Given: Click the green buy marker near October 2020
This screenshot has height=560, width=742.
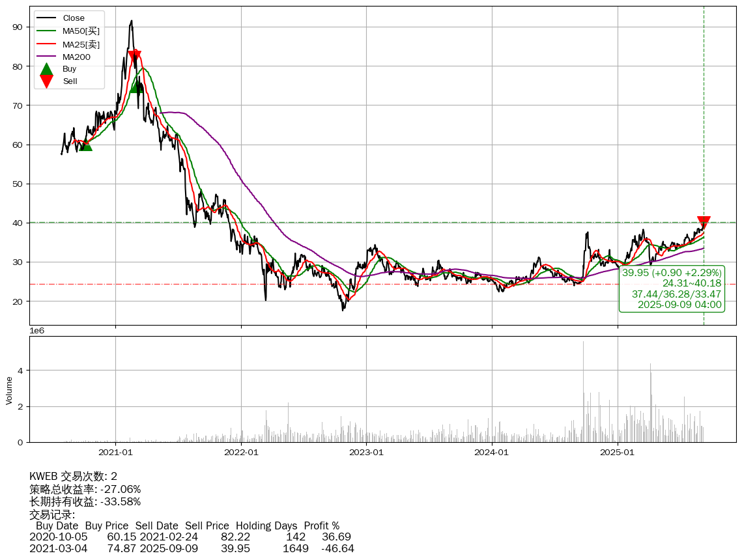Looking at the screenshot, I should pos(85,145).
